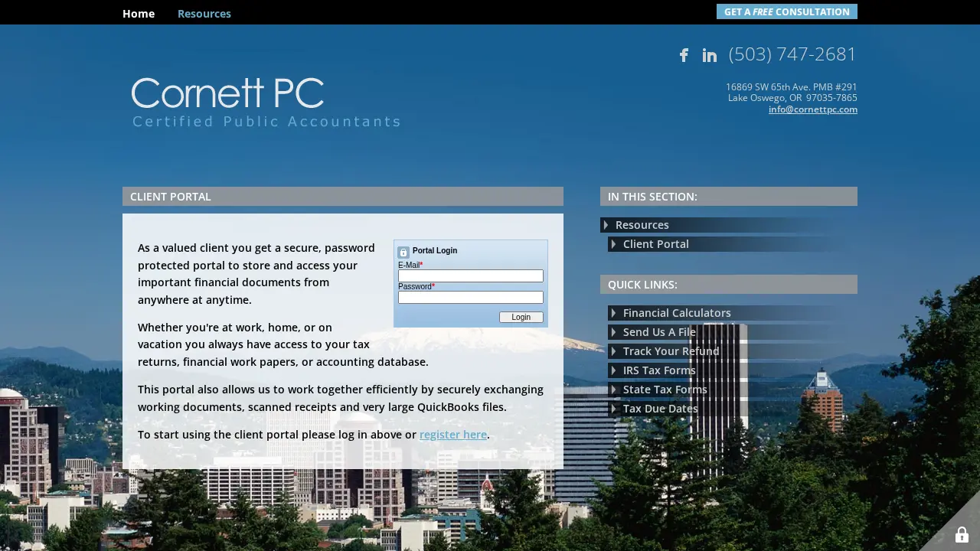Email info@cornettpc.com link
This screenshot has width=980, height=551.
coord(813,109)
